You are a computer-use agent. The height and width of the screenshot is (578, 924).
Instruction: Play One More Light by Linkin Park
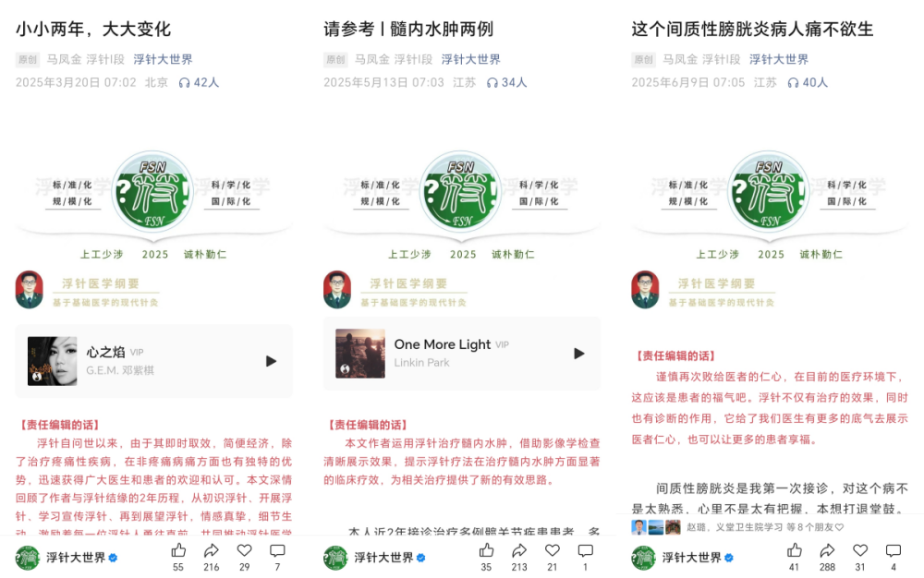click(x=579, y=353)
